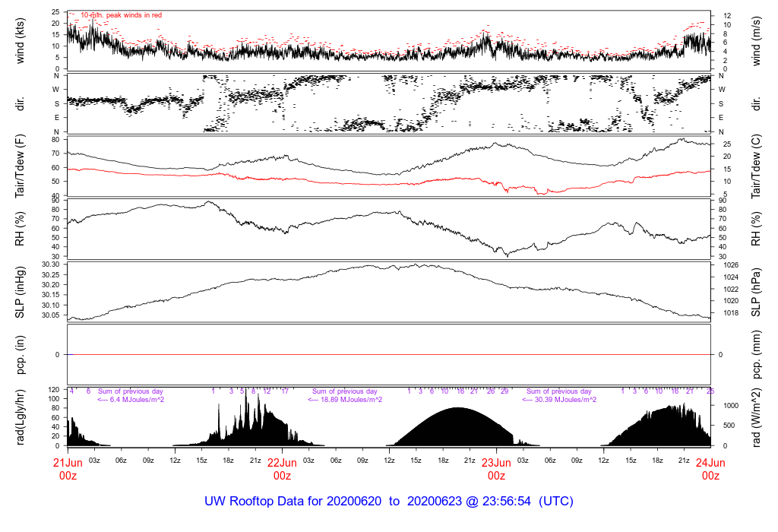778x532 pixels.
Task: Click the '6.4 MJoules/m^2' radiation sum text
Action: click(x=138, y=400)
